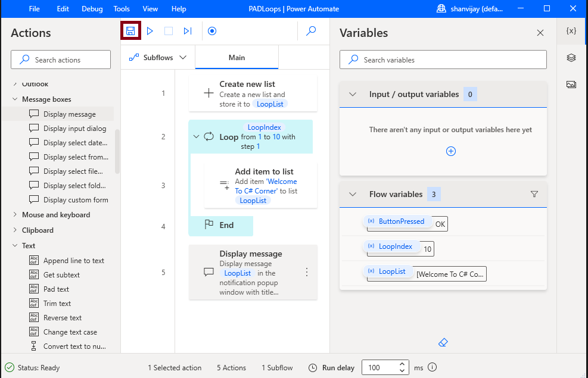Open more options on Display message action
Viewport: 588px width, 378px height.
(307, 272)
